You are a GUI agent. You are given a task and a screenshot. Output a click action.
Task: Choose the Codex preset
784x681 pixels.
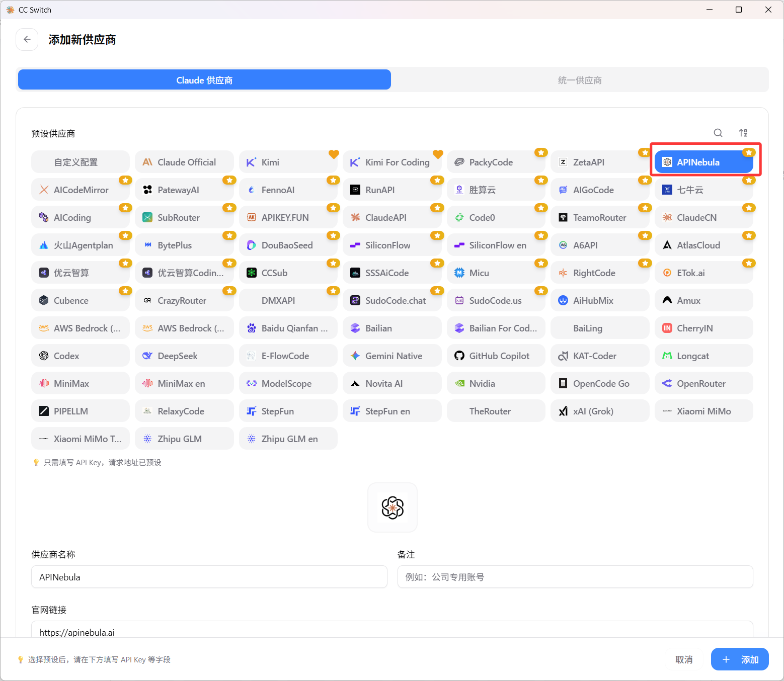tap(81, 356)
